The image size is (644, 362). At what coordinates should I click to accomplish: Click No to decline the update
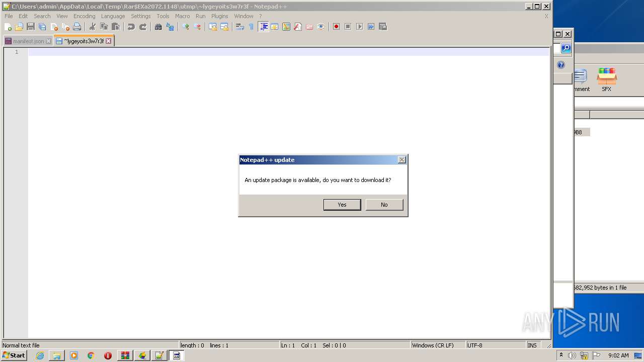point(384,205)
